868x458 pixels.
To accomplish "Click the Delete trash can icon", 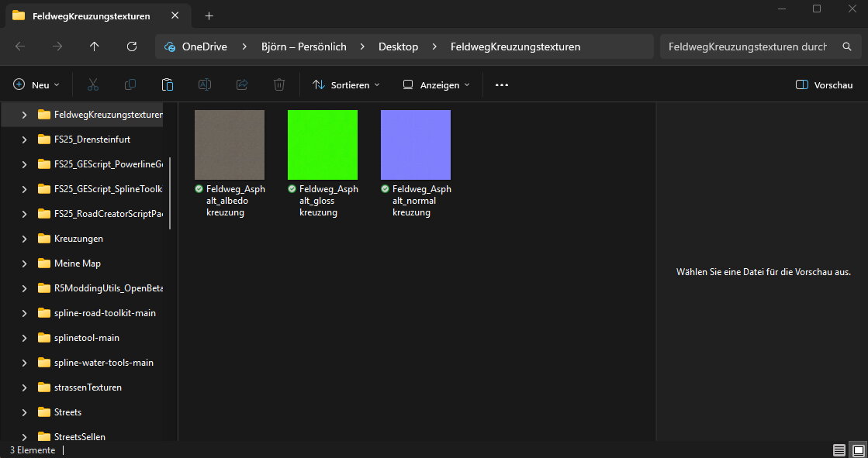I will pyautogui.click(x=279, y=84).
